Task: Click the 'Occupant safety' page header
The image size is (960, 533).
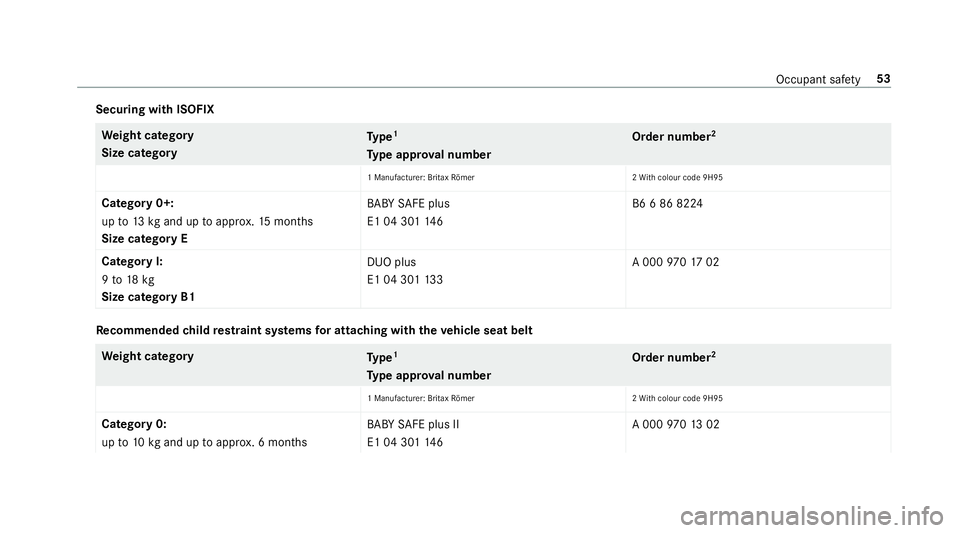Action: coord(818,80)
